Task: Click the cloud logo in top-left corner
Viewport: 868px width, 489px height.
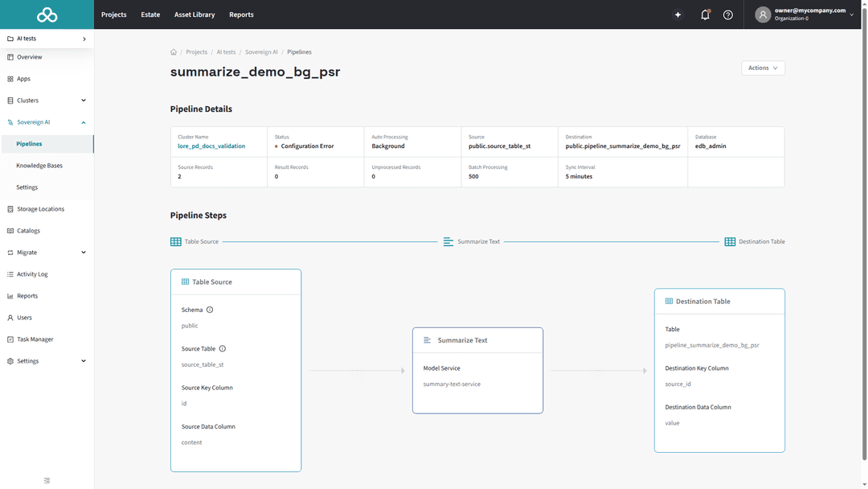Action: [x=47, y=14]
